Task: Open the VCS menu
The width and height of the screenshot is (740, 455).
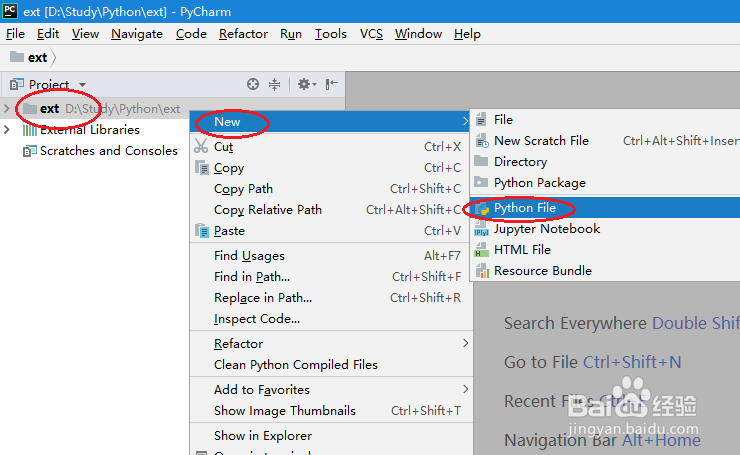Action: tap(371, 34)
